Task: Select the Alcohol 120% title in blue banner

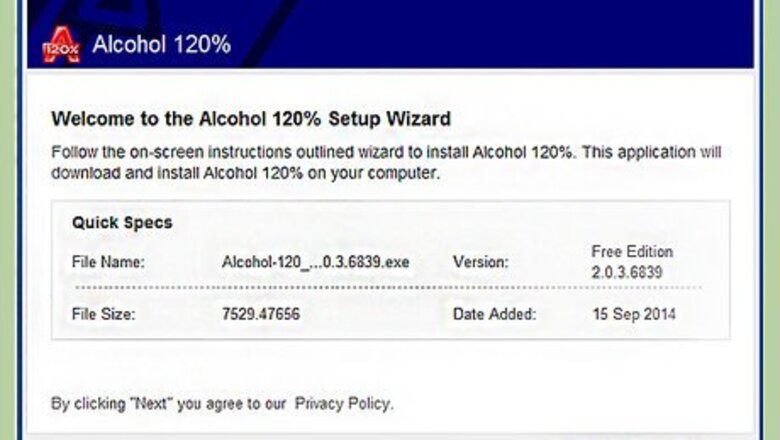Action: pyautogui.click(x=162, y=44)
